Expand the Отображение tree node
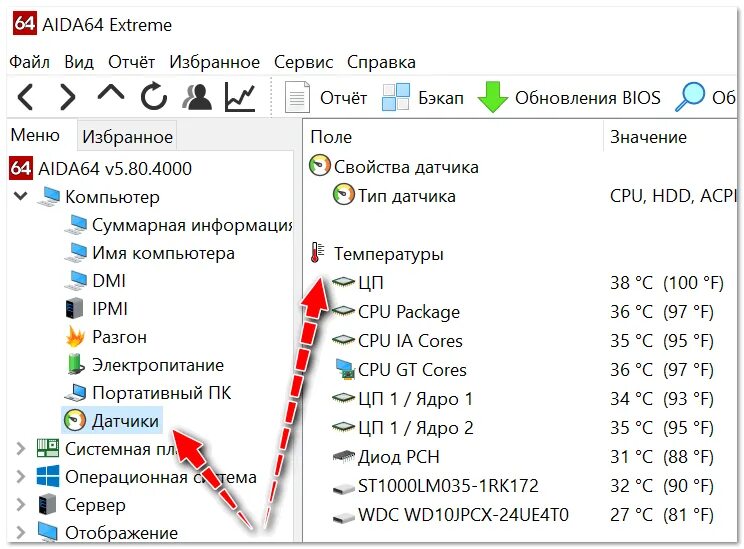 21,532
